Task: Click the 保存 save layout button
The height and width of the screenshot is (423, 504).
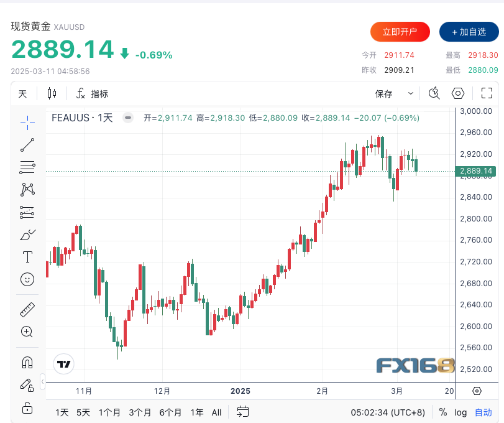Action: pos(384,94)
